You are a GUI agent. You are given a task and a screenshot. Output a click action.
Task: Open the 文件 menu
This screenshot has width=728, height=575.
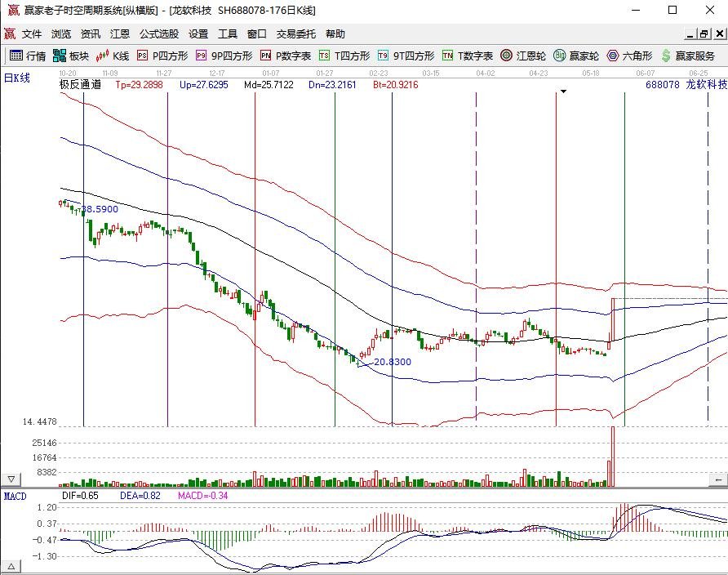(32, 34)
